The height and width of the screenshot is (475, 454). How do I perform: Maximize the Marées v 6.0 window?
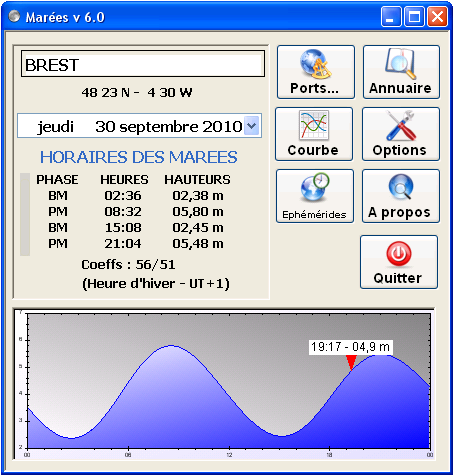click(414, 16)
